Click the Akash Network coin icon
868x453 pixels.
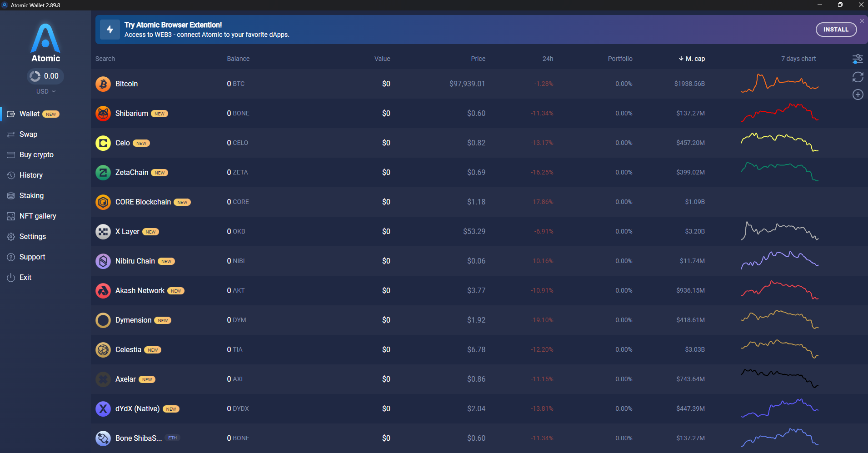click(x=103, y=291)
